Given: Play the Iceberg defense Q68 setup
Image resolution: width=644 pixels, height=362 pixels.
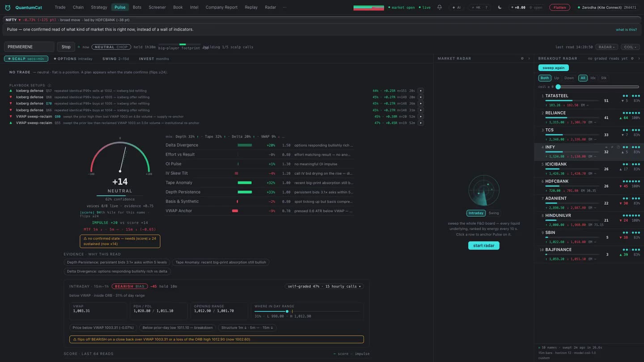Looking at the screenshot, I should 420,97.
